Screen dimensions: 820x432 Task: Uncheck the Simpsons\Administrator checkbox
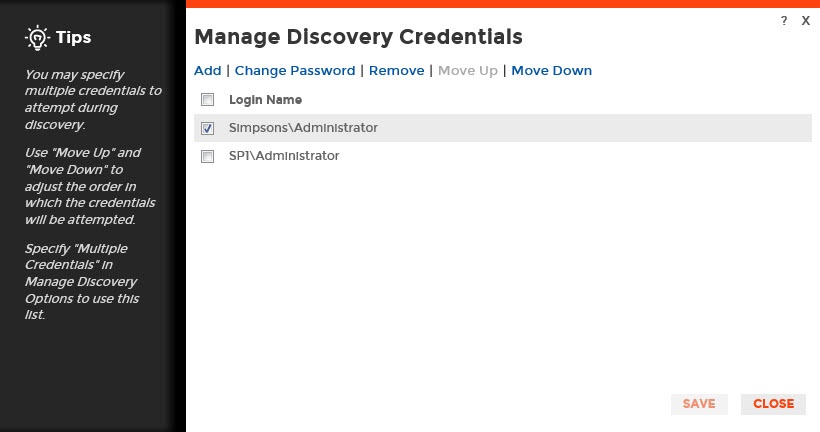click(208, 128)
